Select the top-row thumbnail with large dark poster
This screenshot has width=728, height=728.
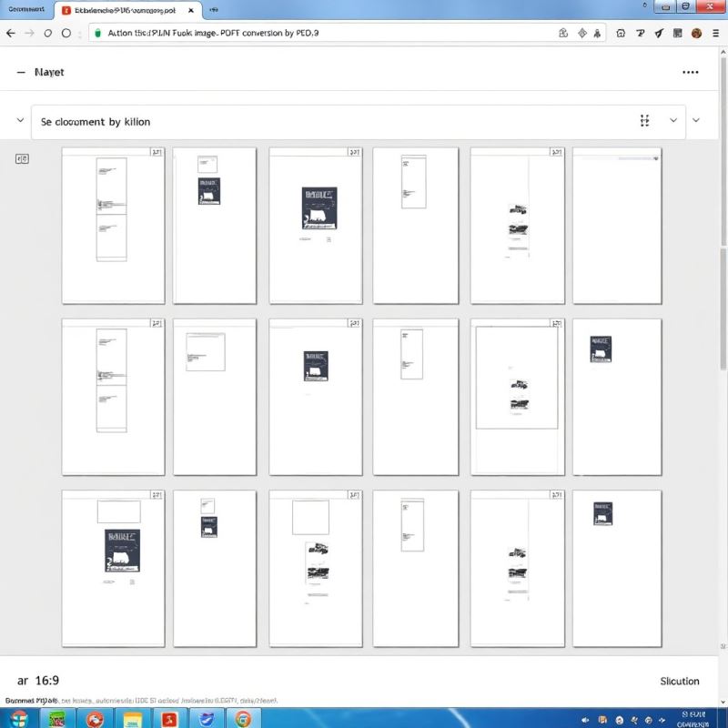316,226
